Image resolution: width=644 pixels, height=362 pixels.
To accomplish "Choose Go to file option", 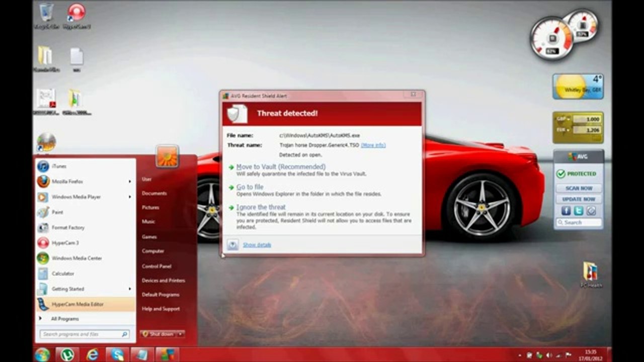I will 250,187.
